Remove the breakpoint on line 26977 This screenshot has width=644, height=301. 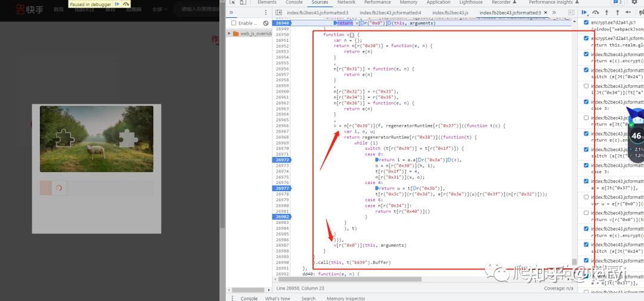(x=283, y=188)
